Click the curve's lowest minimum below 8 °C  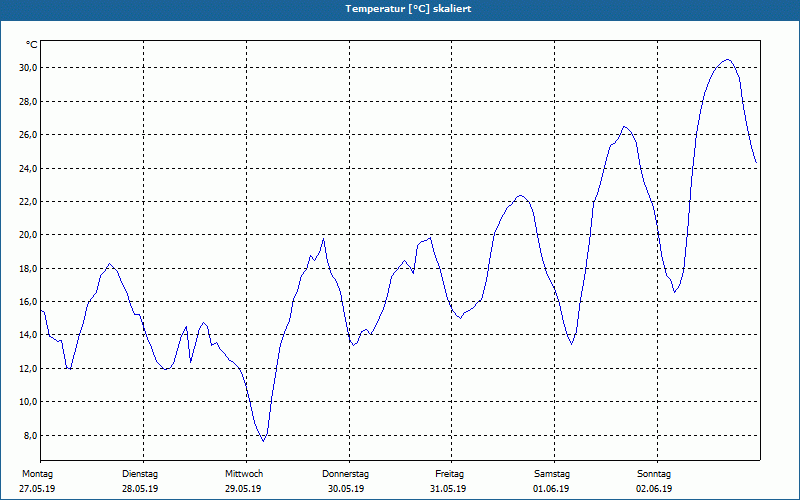263,441
